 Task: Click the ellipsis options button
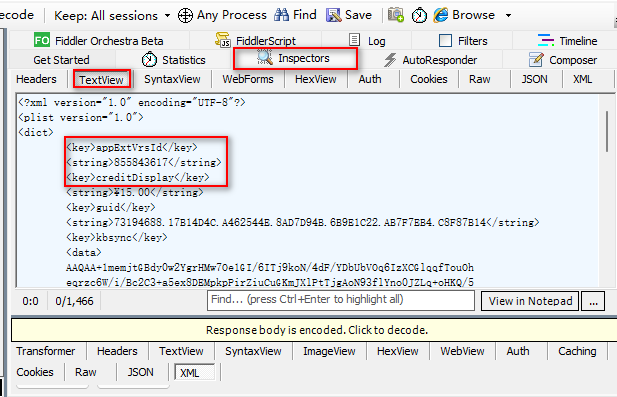[x=593, y=301]
